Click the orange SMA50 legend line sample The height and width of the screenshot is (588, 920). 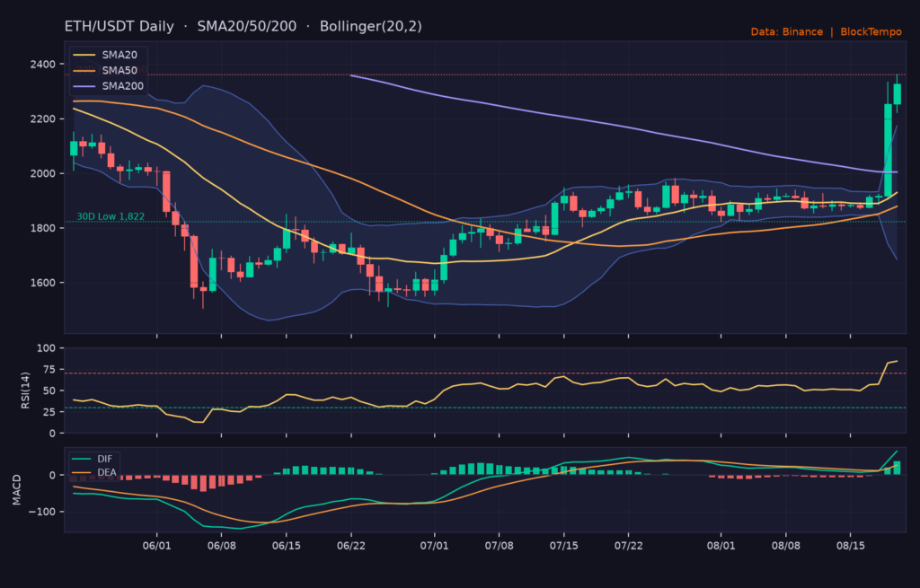pyautogui.click(x=84, y=71)
